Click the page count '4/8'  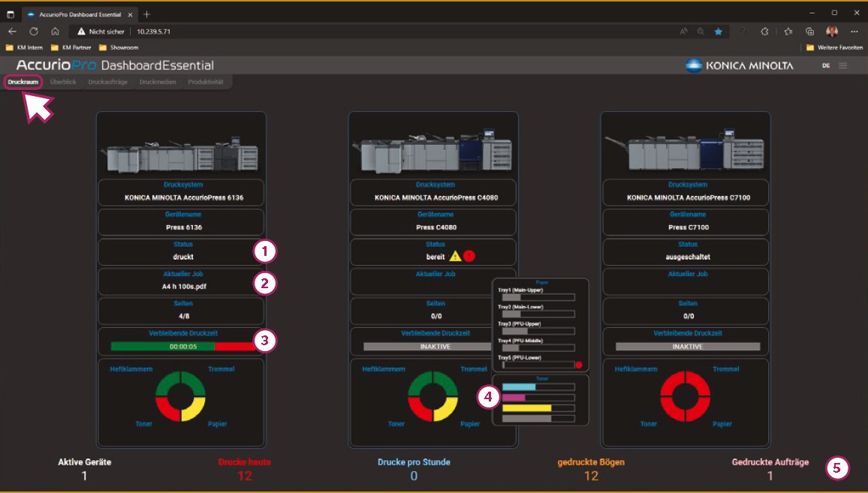click(184, 317)
